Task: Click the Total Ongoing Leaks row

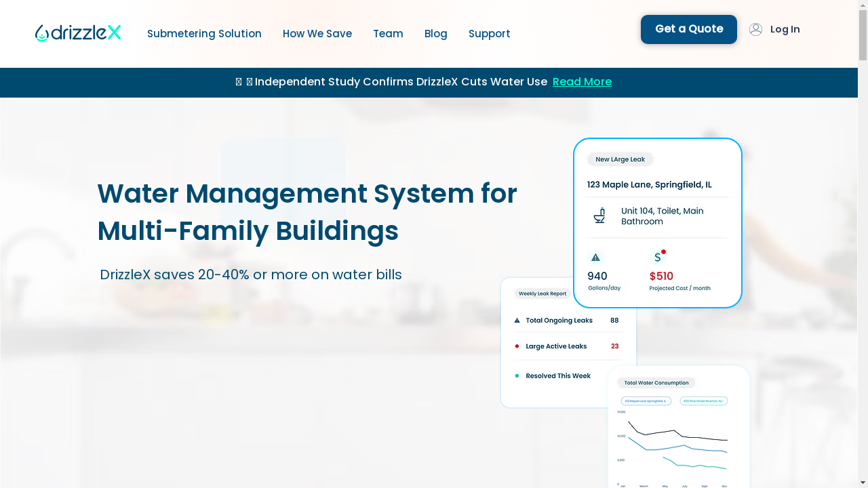Action: (567, 321)
